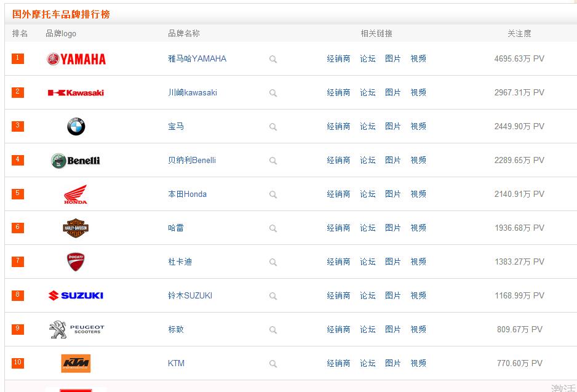This screenshot has height=392, width=577.
Task: Watch 视频 for 宝马
Action: coord(418,127)
